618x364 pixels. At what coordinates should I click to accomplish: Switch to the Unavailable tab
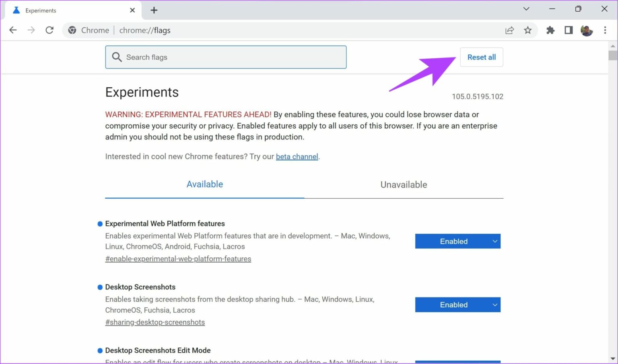(x=404, y=185)
